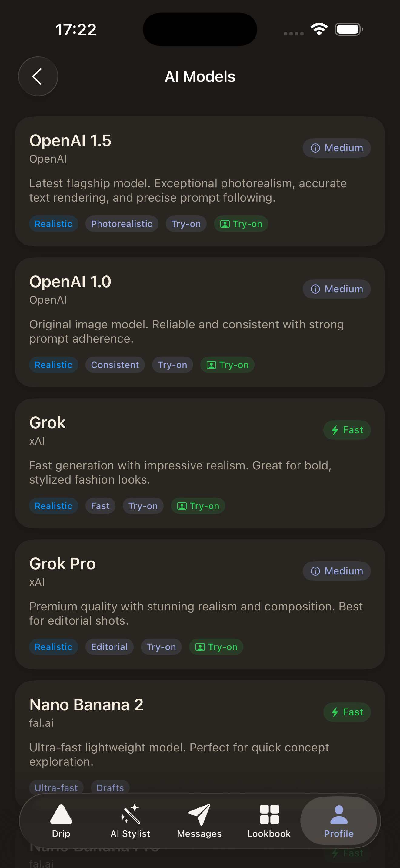The image size is (400, 868).
Task: Tap the Editorial tag on Grok Pro
Action: click(109, 647)
